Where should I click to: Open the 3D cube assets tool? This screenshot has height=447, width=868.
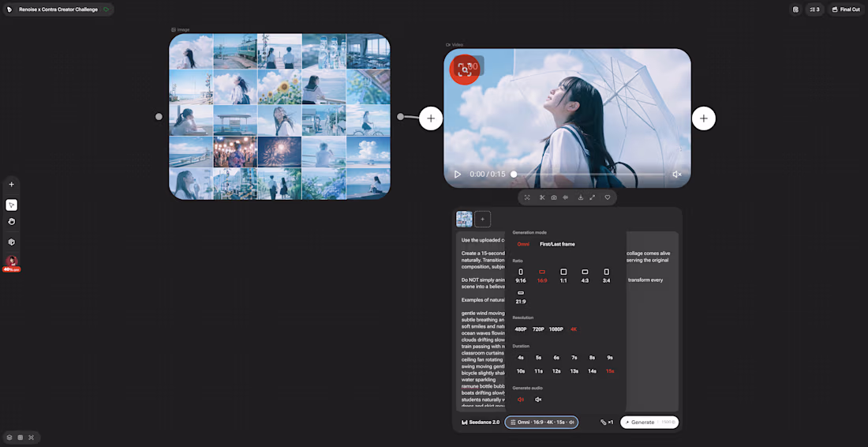[12, 242]
